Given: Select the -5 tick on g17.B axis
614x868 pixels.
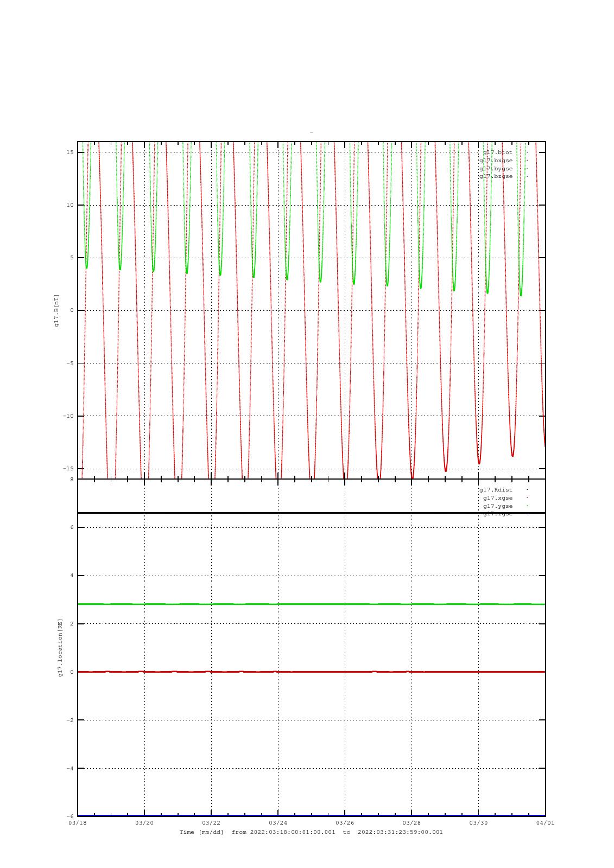Looking at the screenshot, I should (70, 363).
